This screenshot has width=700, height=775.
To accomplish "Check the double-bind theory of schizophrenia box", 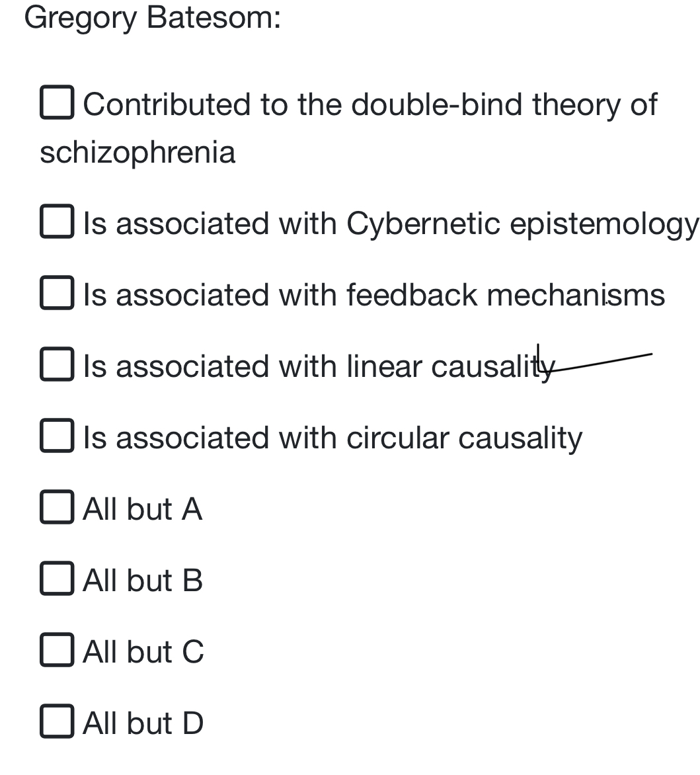I will tap(58, 102).
